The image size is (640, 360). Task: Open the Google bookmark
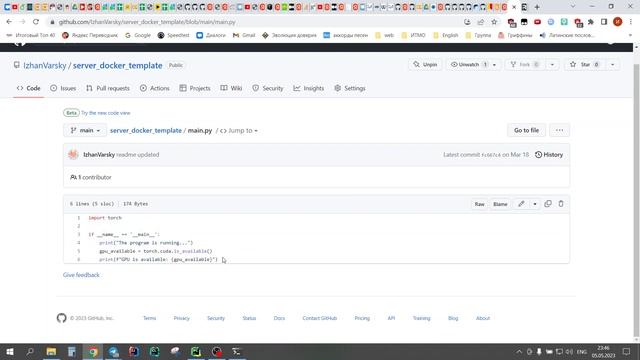[138, 36]
